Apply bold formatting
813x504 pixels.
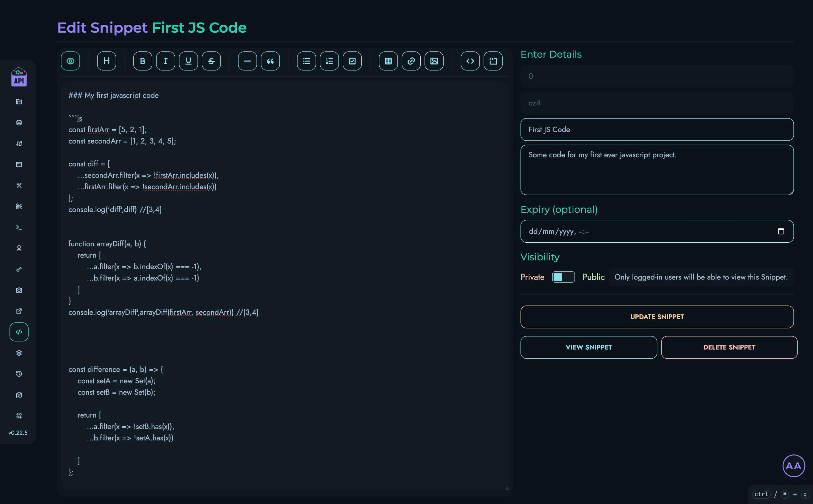pyautogui.click(x=143, y=61)
